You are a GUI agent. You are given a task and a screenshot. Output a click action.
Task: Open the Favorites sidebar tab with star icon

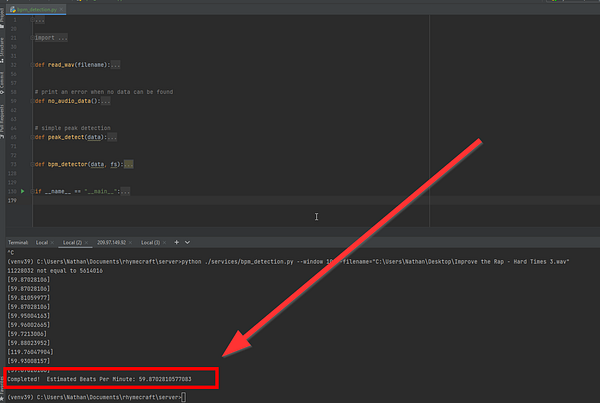pyautogui.click(x=2, y=388)
